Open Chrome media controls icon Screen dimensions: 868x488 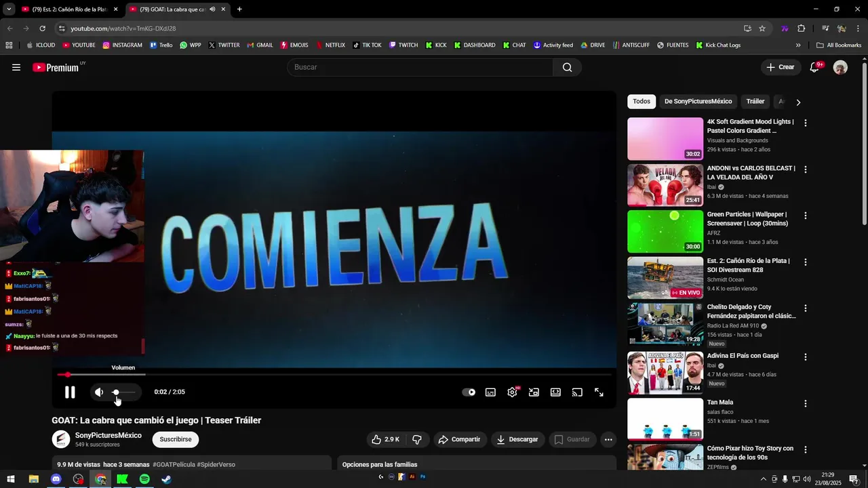[x=825, y=28]
